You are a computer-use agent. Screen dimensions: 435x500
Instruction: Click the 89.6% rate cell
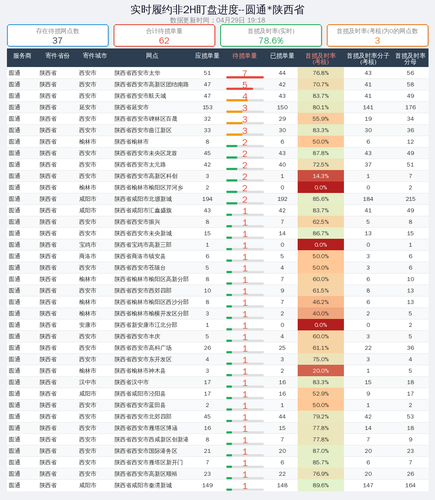(321, 485)
